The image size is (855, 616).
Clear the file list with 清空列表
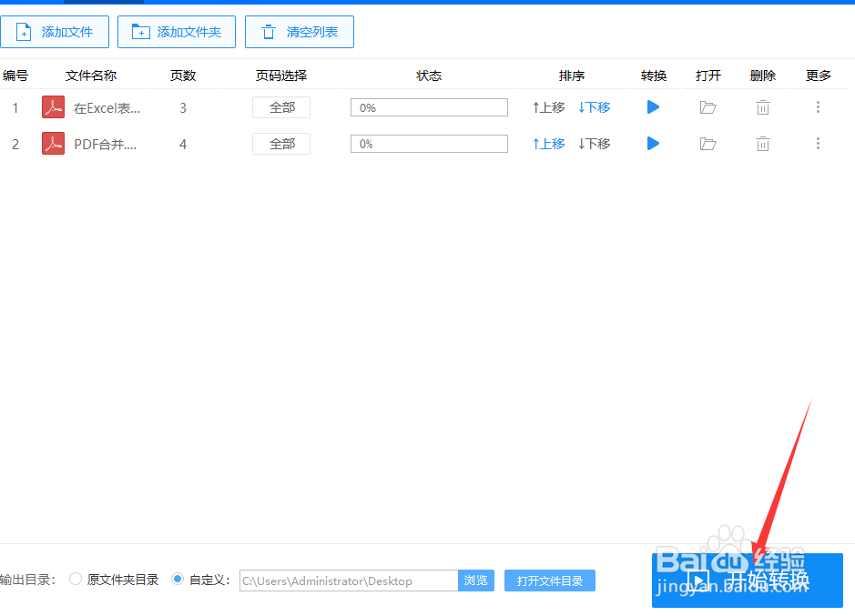coord(299,32)
